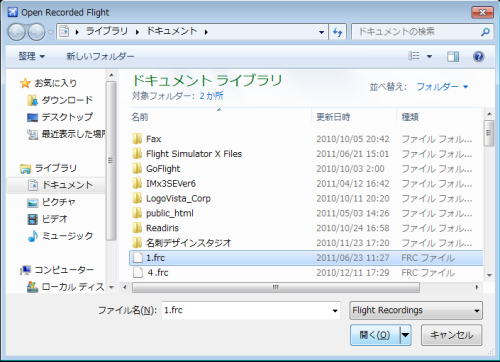The image size is (500, 362).
Task: Click the GoFlight folder icon
Action: tap(137, 169)
